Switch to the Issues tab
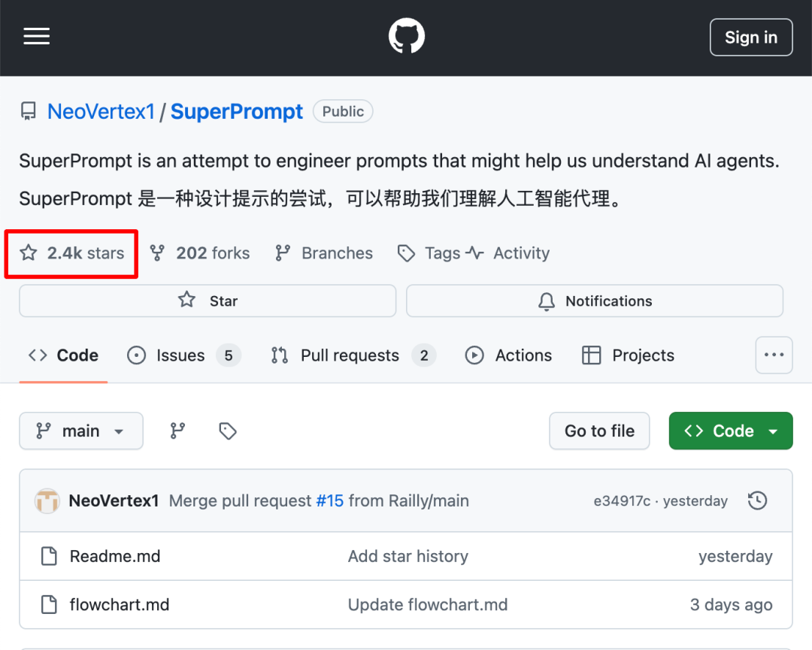This screenshot has width=812, height=650. pos(180,355)
